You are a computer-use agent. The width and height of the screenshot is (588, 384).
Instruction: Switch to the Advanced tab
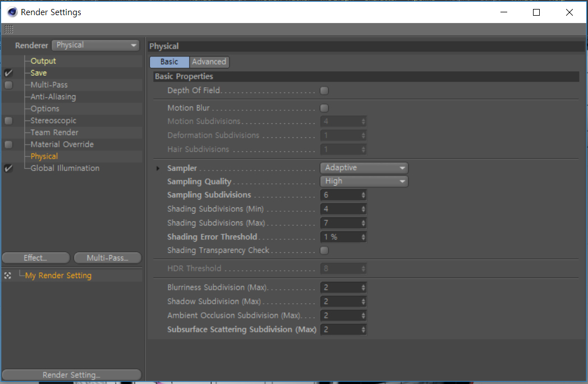click(x=209, y=62)
